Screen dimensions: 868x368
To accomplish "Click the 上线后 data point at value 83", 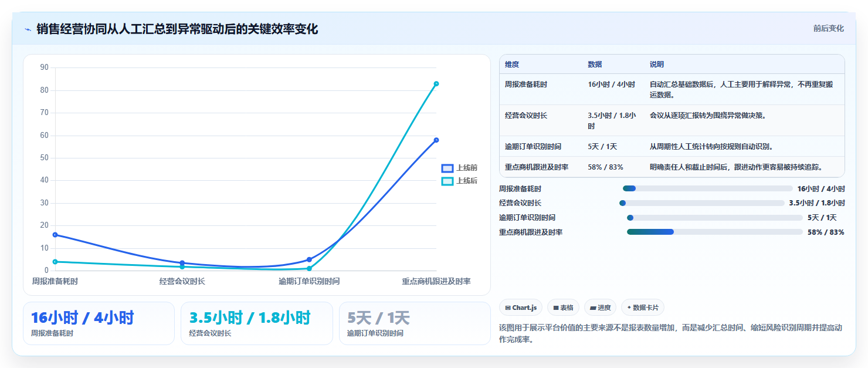I will click(x=436, y=83).
